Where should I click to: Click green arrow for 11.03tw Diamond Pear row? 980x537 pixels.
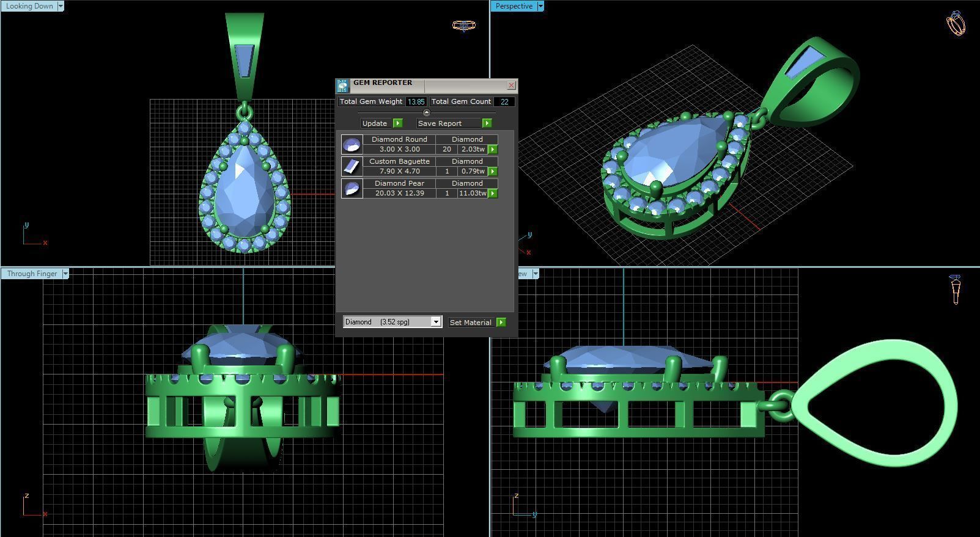pos(493,194)
